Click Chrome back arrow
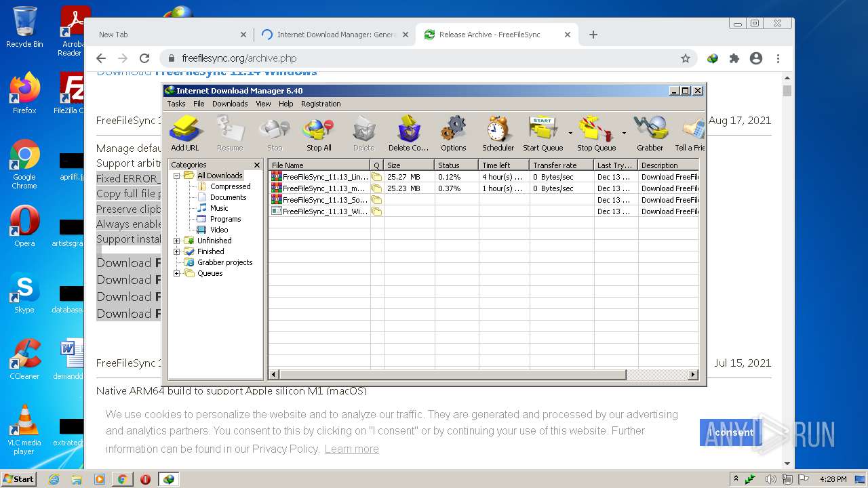This screenshot has width=868, height=488. point(101,58)
